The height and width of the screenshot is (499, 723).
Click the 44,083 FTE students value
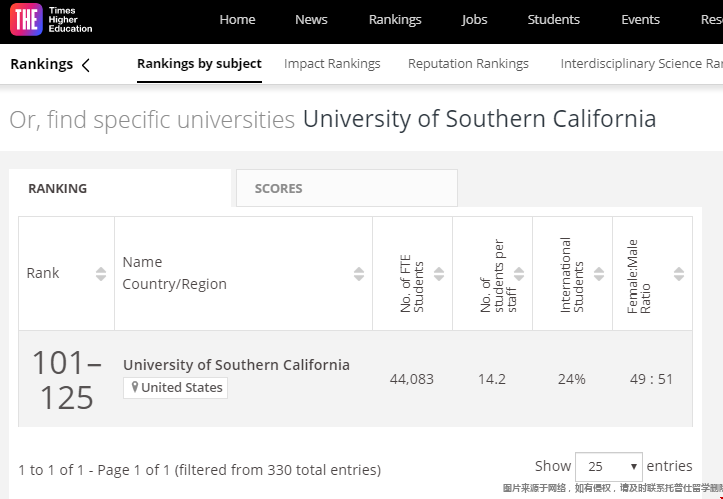[x=412, y=380]
